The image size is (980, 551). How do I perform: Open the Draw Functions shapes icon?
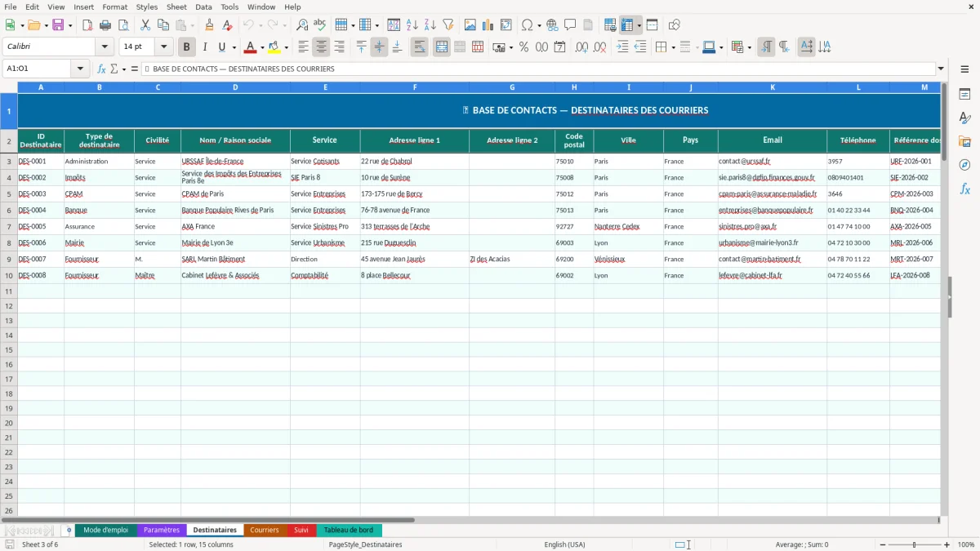[x=675, y=25]
